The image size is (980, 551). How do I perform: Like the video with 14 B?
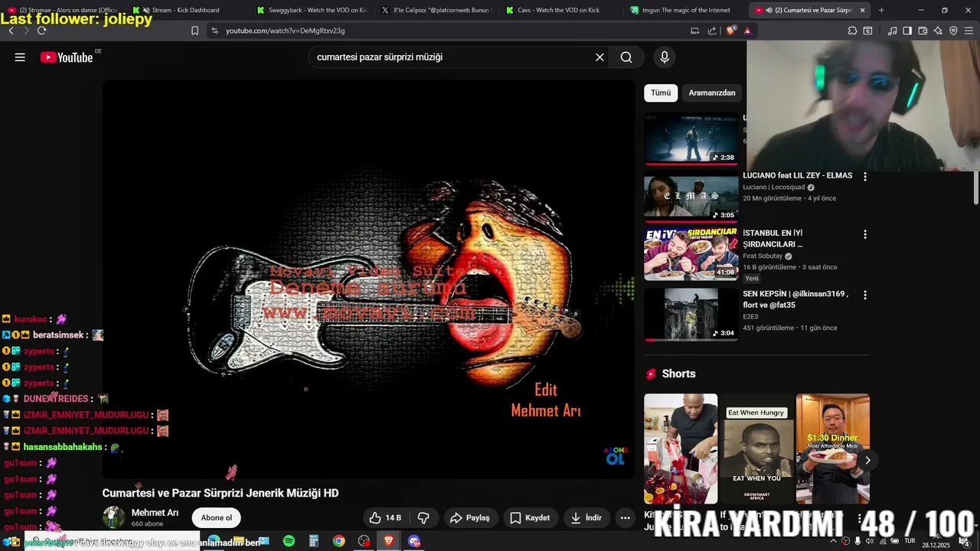(385, 518)
